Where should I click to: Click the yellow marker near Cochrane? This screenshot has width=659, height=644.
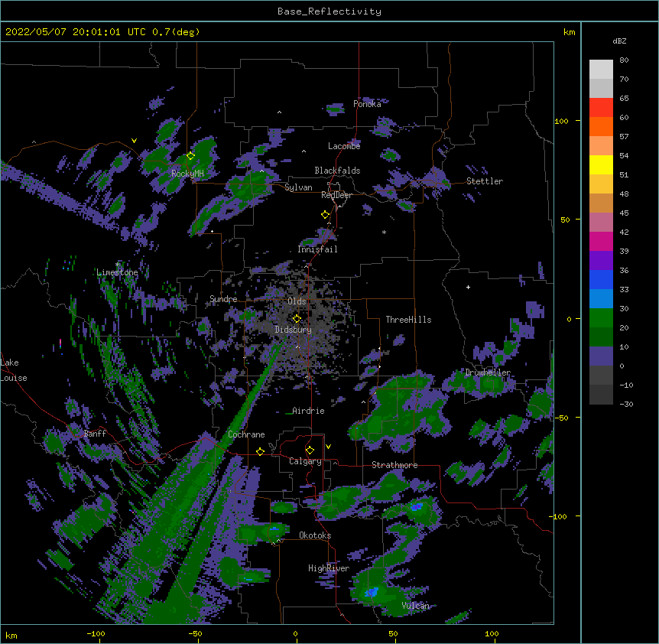click(260, 451)
